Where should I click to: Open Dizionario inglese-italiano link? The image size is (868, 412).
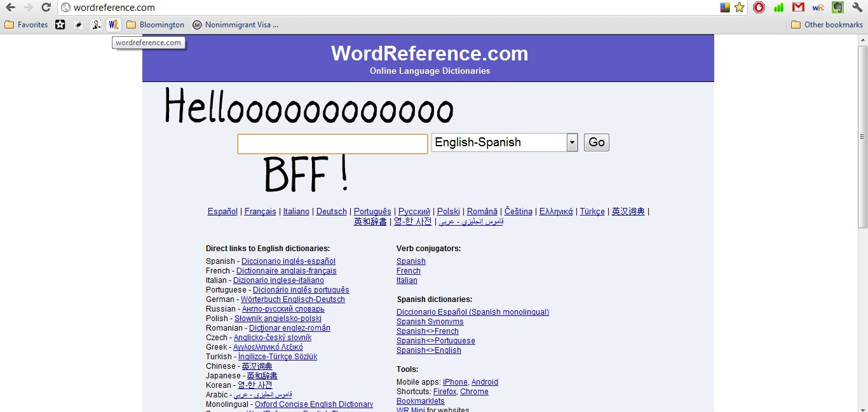tap(278, 280)
